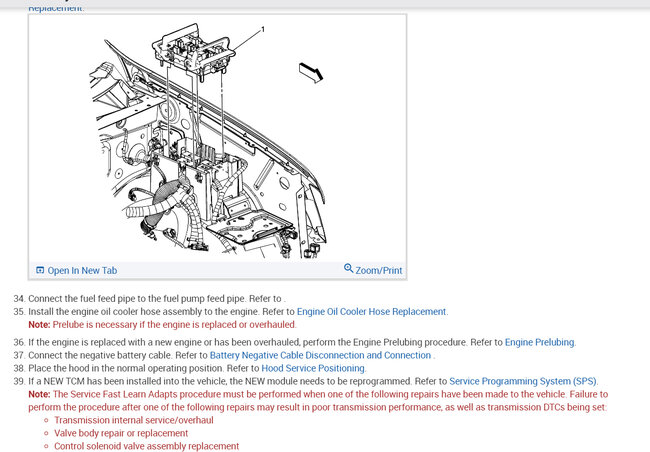Click 'Valve body repair or replacement' bullet
This screenshot has height=452, width=650.
[x=121, y=433]
